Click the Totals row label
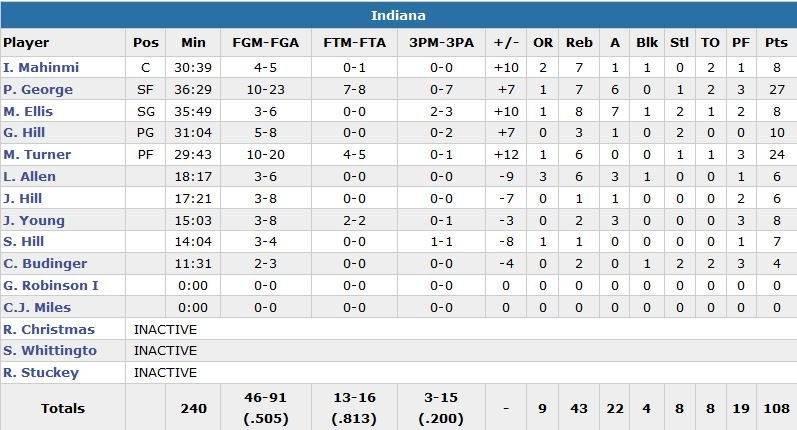Image resolution: width=797 pixels, height=430 pixels. coord(63,408)
